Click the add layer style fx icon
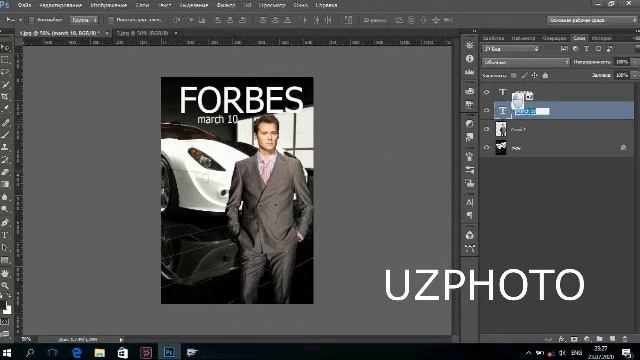 coord(562,339)
